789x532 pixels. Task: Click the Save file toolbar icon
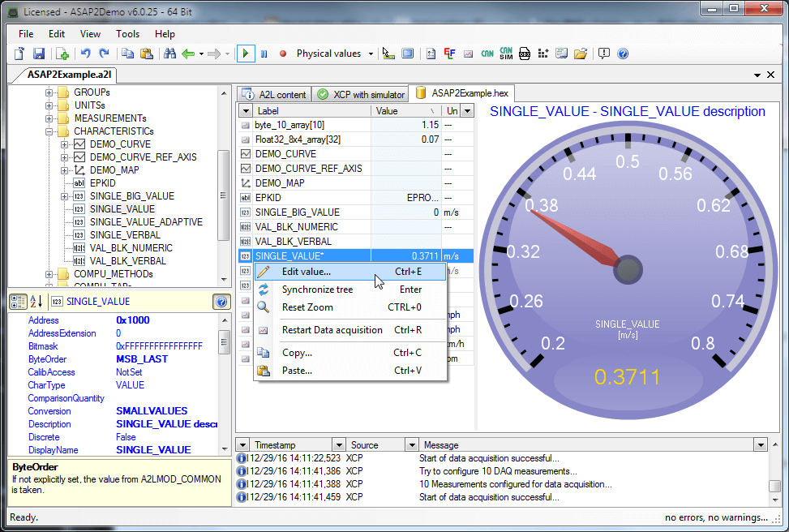[x=38, y=54]
